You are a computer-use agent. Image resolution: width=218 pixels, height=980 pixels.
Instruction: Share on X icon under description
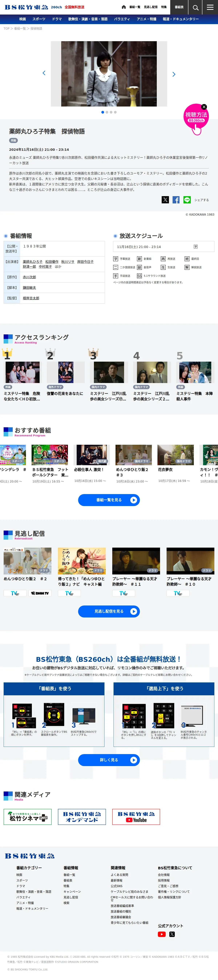[165, 200]
